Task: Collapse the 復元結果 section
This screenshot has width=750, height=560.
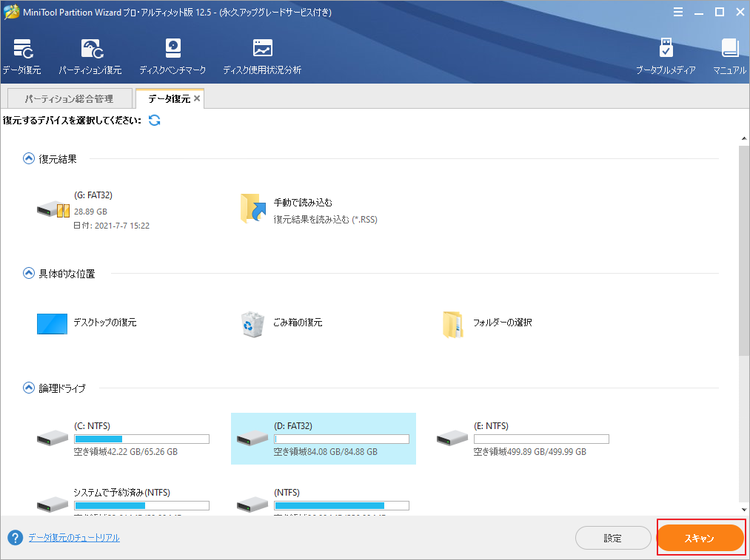Action: click(x=29, y=158)
